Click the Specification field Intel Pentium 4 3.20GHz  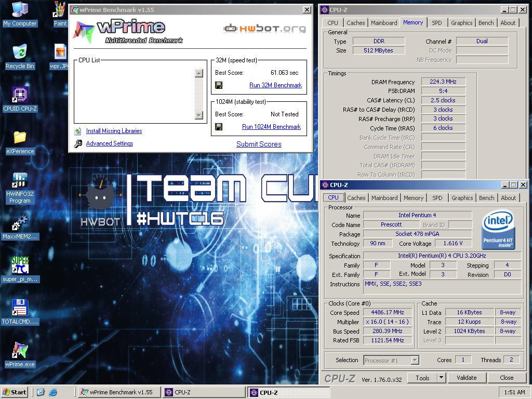pyautogui.click(x=442, y=256)
